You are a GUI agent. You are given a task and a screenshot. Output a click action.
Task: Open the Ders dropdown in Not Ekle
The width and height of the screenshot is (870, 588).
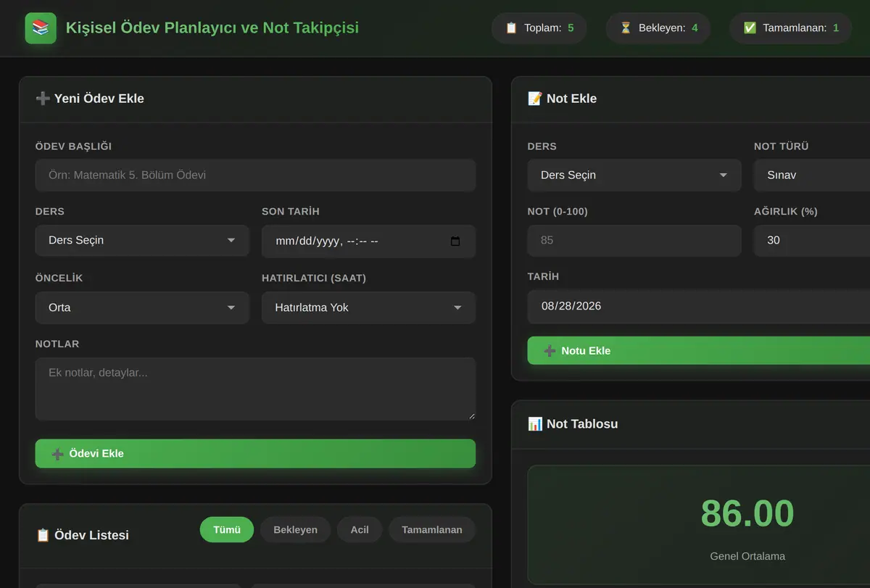[x=634, y=175]
